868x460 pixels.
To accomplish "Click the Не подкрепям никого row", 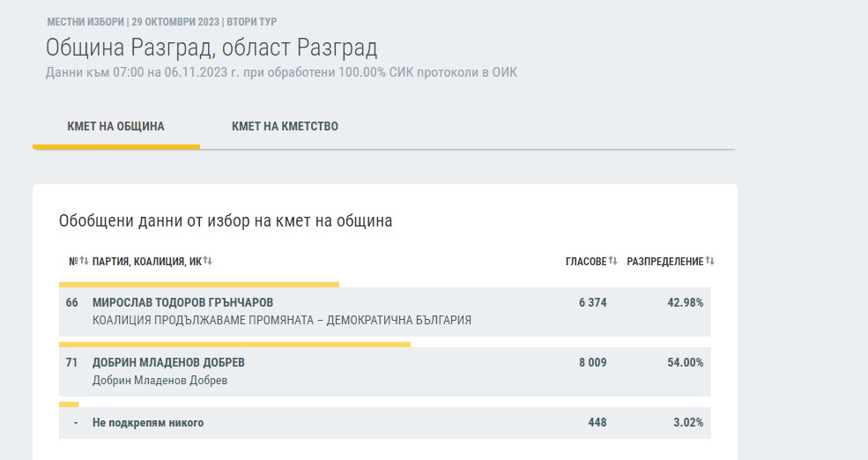I will click(148, 423).
